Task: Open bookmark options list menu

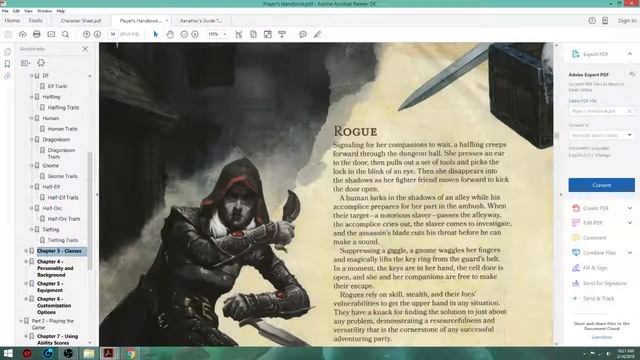Action: [25, 63]
